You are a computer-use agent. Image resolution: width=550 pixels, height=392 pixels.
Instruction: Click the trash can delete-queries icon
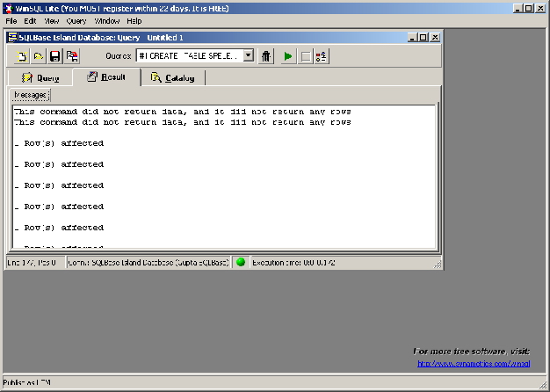point(266,56)
